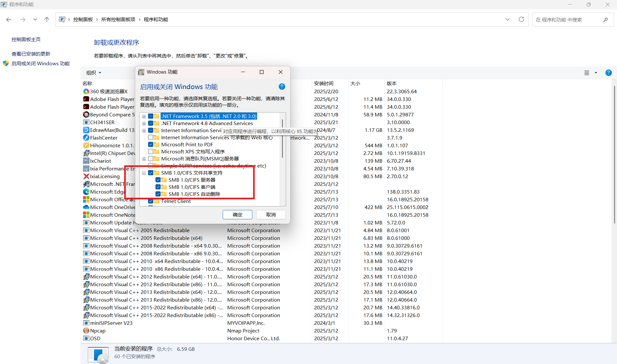Open the 组织 dropdown menu
Screen dimensions: 617x364
[x=94, y=73]
